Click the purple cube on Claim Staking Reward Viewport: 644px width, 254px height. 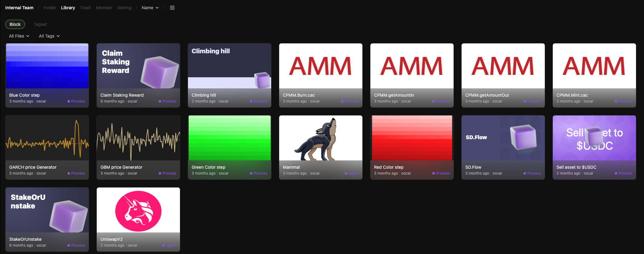[x=160, y=72]
